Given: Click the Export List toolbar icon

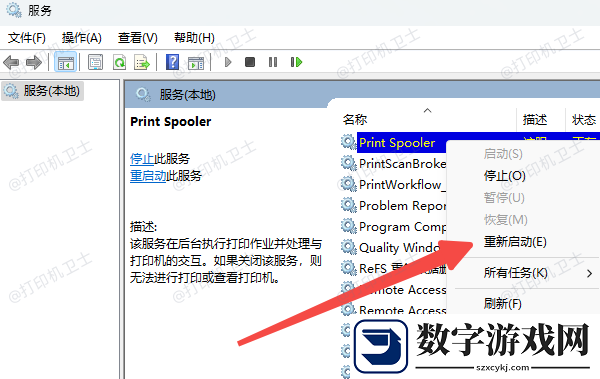Looking at the screenshot, I should point(142,62).
